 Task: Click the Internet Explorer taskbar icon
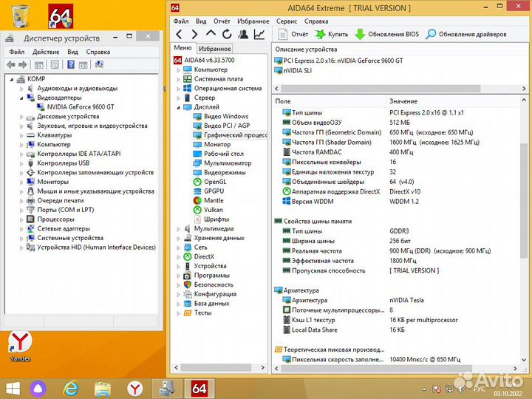(71, 387)
